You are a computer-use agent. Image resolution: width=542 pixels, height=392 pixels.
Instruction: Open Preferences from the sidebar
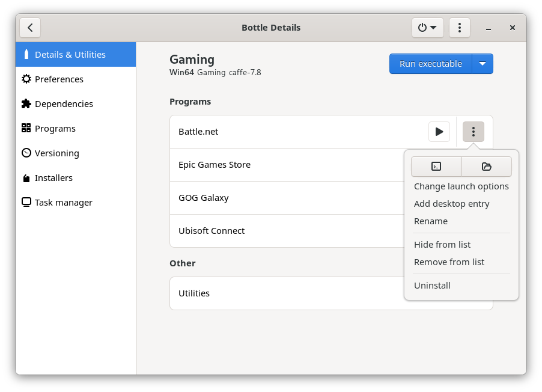coord(59,79)
